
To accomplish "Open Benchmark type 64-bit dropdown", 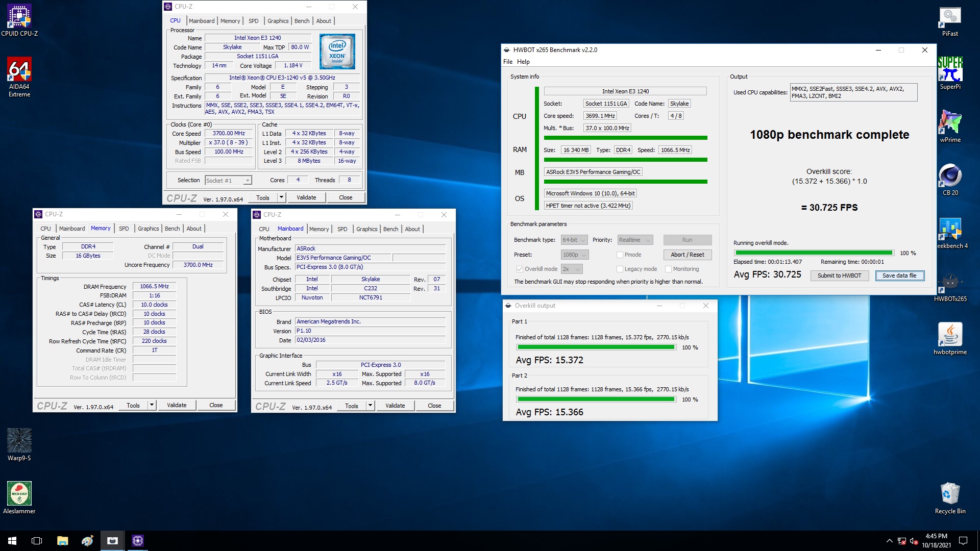I will pos(574,240).
